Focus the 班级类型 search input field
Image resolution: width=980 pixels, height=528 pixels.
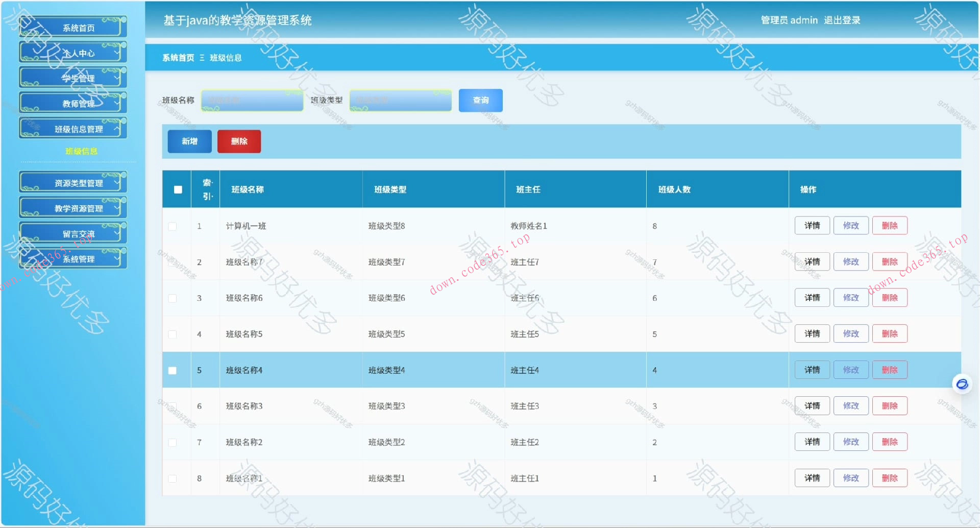401,100
